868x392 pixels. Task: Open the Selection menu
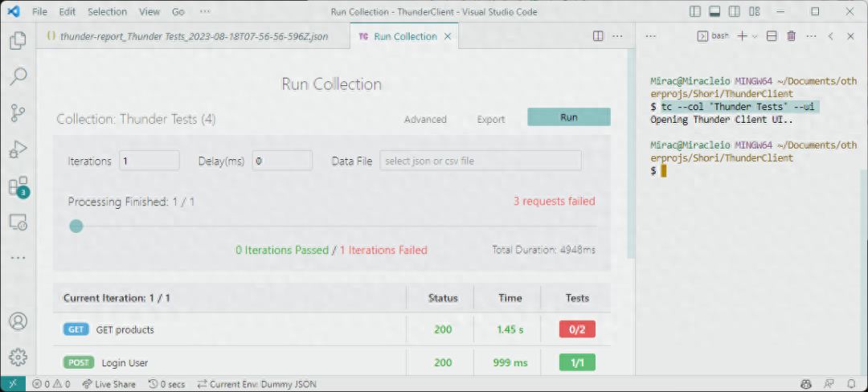tap(108, 11)
